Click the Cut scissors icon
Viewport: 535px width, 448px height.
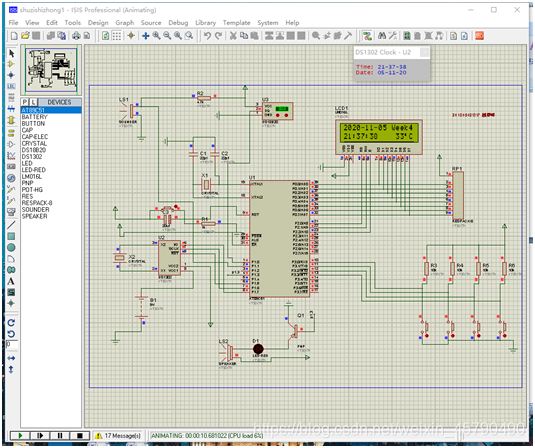(233, 36)
